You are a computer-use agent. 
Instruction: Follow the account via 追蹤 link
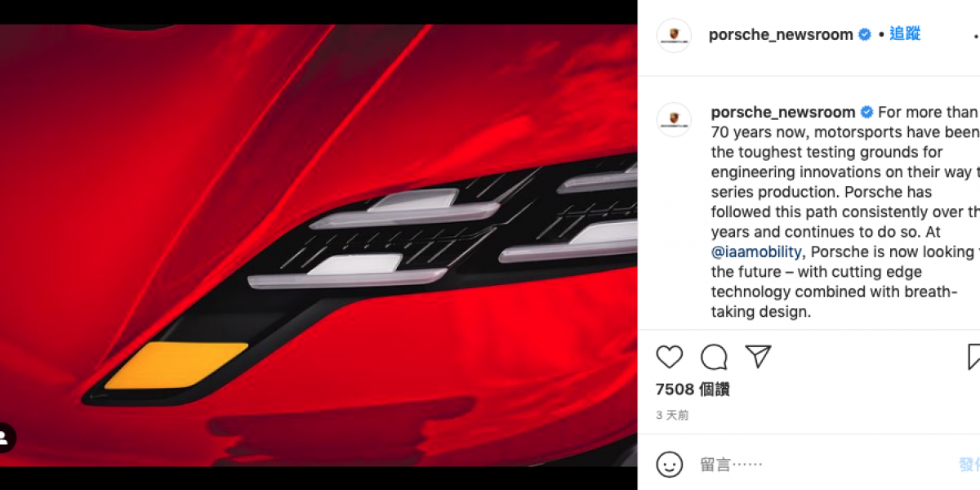tap(905, 34)
